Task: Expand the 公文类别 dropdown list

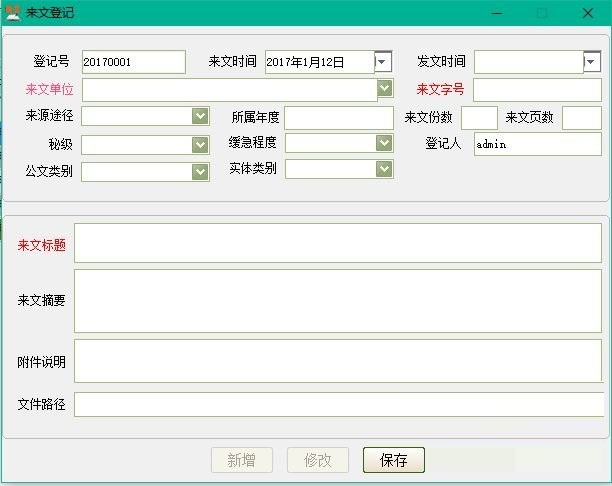Action: (200, 172)
